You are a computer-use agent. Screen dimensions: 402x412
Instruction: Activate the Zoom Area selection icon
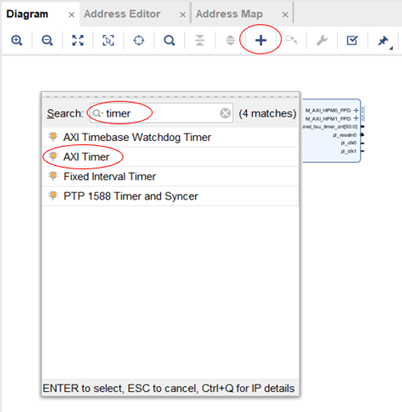click(x=108, y=40)
